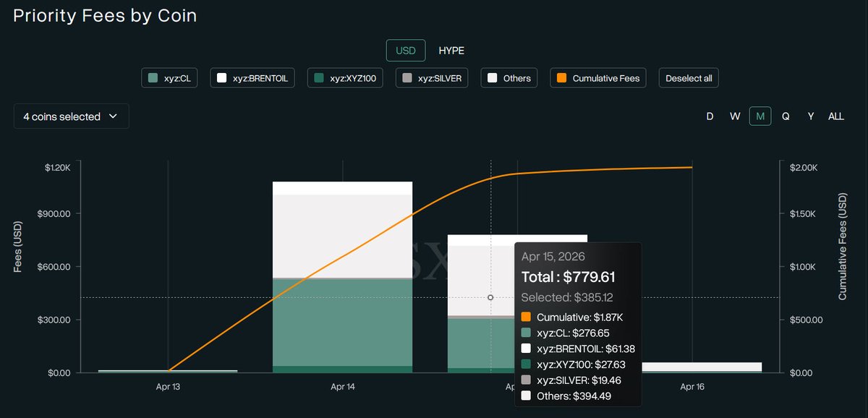Switch currency to HYPE

coord(451,51)
